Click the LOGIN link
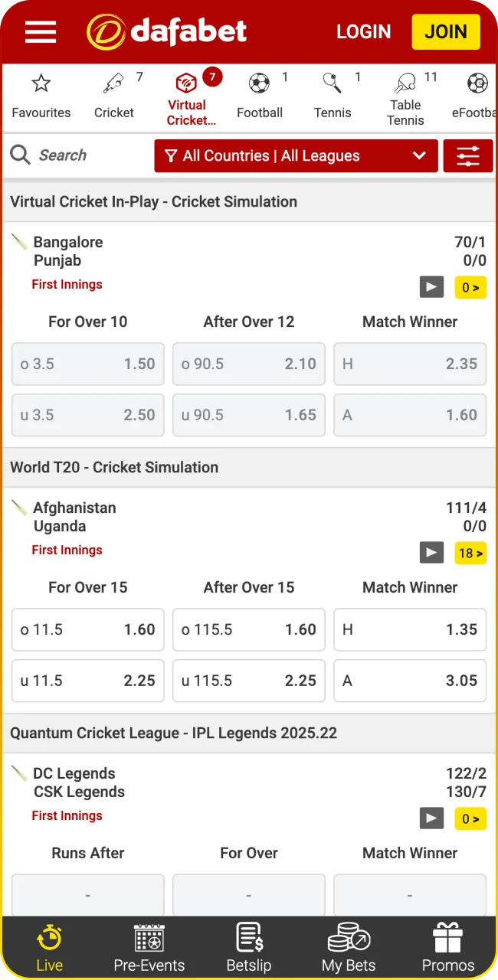The height and width of the screenshot is (980, 498). (363, 31)
